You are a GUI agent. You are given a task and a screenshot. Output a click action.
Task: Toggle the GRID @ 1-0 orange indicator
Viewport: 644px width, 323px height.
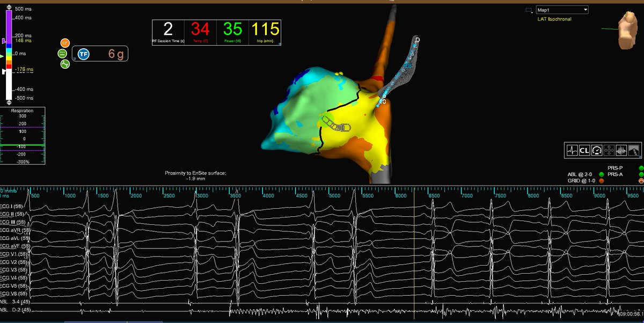[602, 181]
